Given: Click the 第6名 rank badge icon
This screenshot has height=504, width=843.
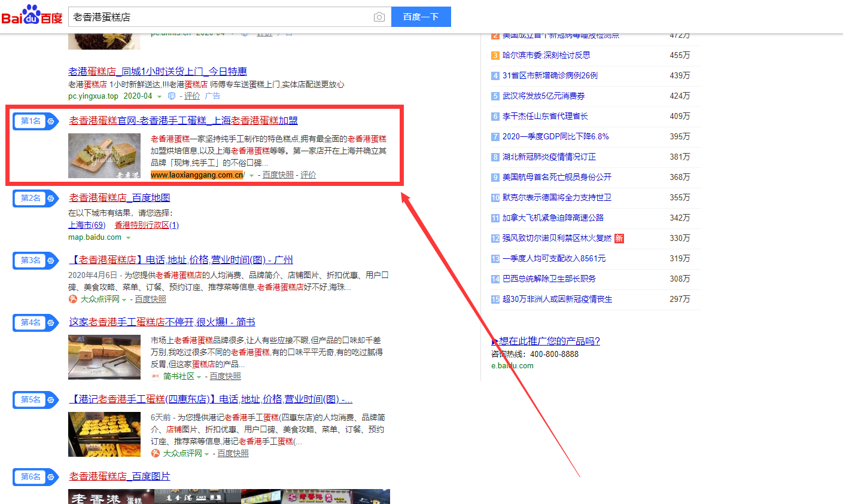Looking at the screenshot, I should tap(36, 476).
